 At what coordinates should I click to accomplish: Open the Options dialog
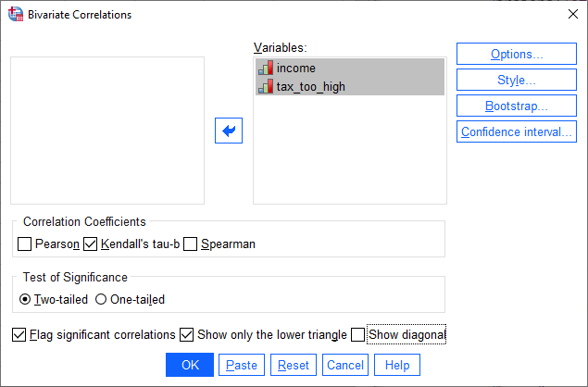(517, 54)
